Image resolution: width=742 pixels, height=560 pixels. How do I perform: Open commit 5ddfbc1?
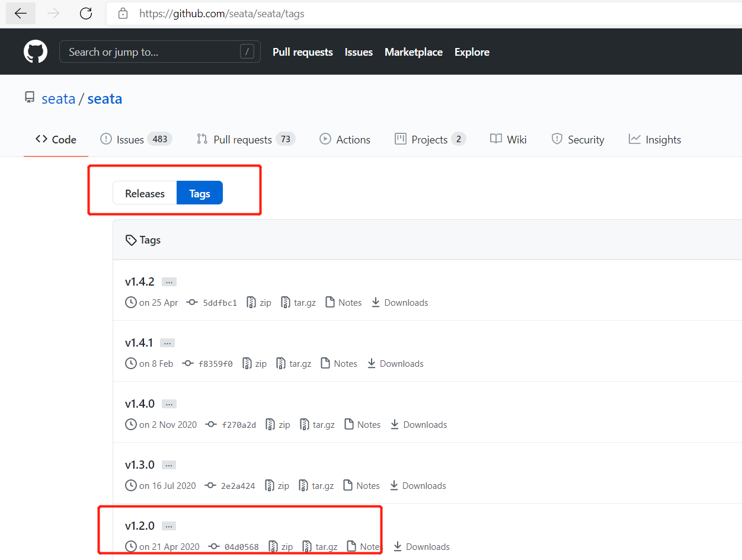pos(220,303)
